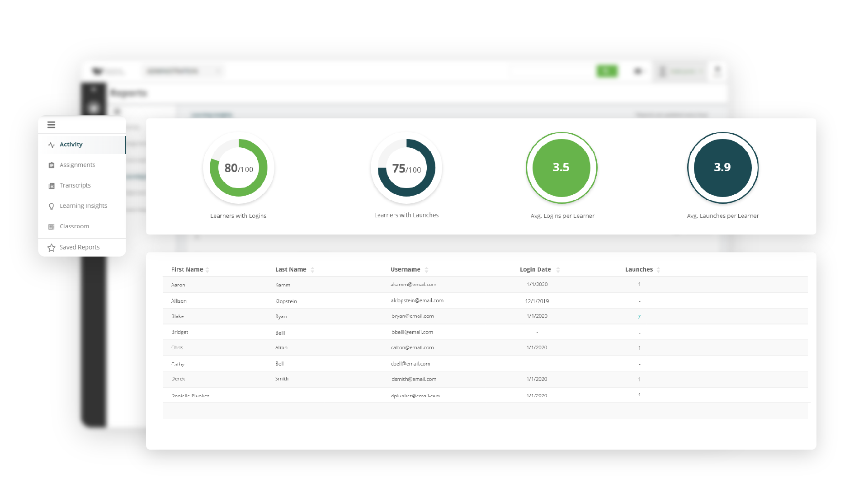Sort by Username column arrows

pos(426,270)
